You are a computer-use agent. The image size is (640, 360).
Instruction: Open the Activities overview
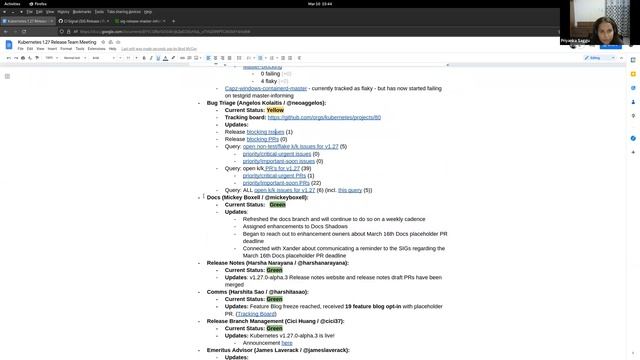coord(12,4)
